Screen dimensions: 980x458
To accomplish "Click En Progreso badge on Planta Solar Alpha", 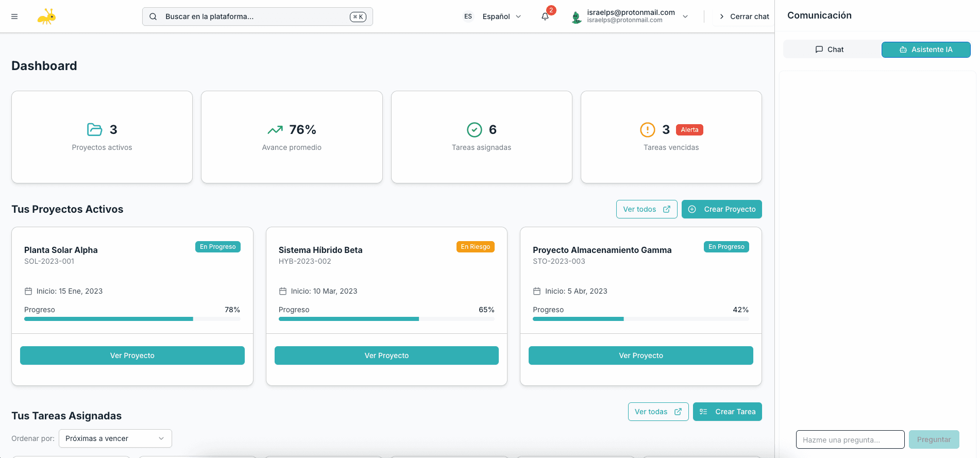I will pyautogui.click(x=218, y=247).
